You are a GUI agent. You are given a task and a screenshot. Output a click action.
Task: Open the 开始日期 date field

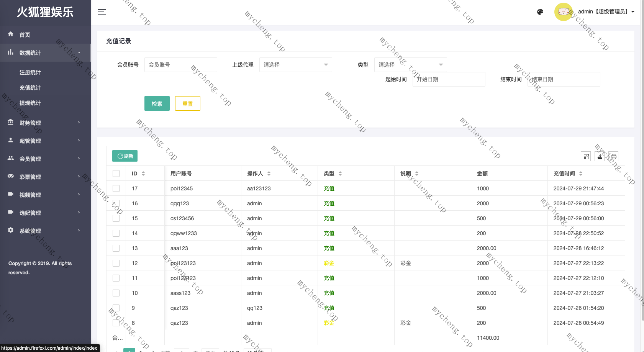pyautogui.click(x=449, y=79)
